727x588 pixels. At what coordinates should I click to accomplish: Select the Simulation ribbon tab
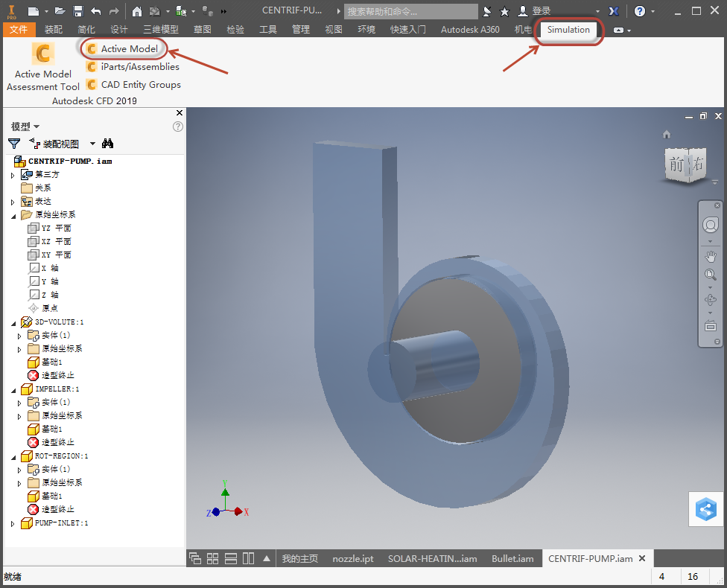[x=568, y=30]
